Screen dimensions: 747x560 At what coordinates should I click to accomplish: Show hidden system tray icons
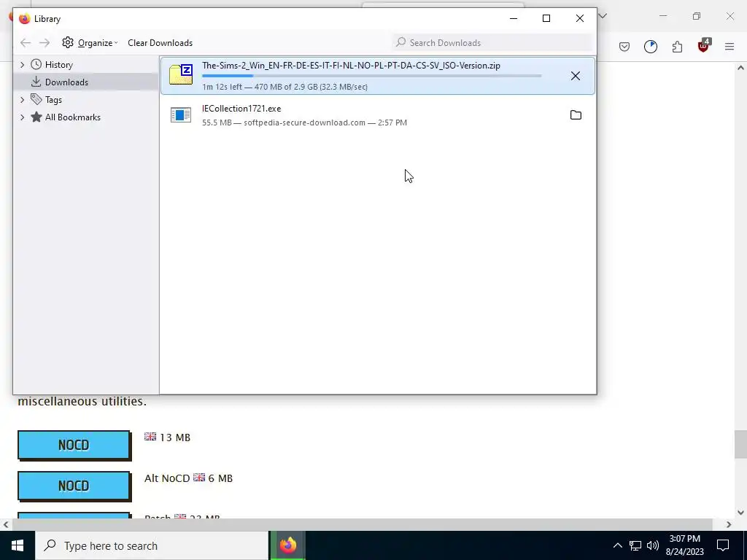click(x=617, y=545)
